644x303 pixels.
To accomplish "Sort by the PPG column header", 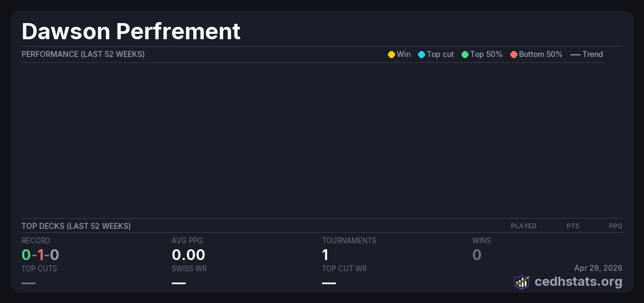I will [x=616, y=226].
